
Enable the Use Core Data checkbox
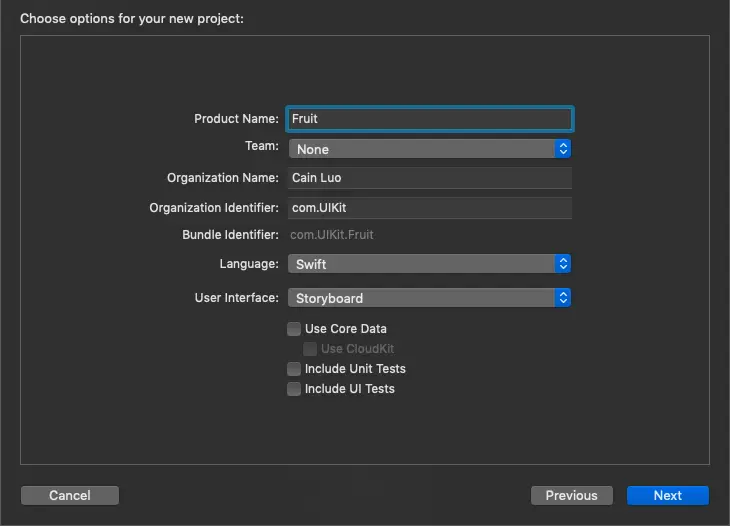click(294, 329)
